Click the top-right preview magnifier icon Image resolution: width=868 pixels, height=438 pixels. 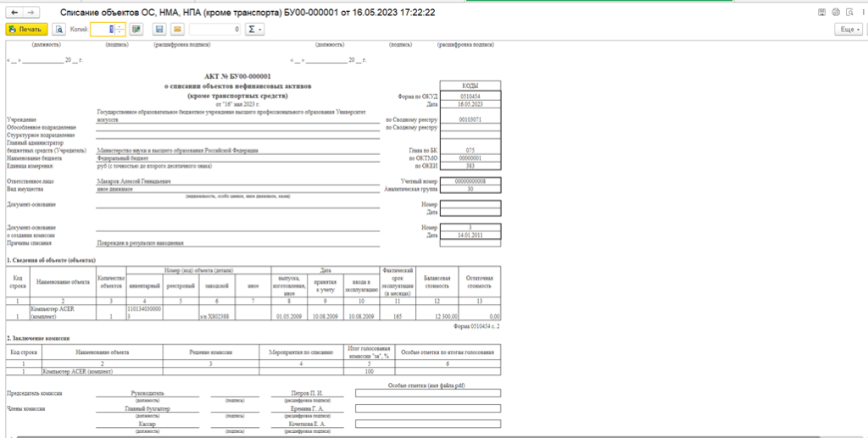pos(849,12)
